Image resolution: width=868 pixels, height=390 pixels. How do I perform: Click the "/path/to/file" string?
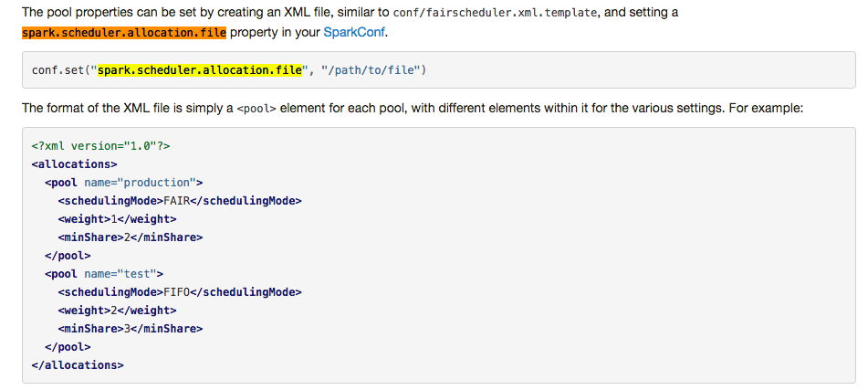[x=369, y=69]
